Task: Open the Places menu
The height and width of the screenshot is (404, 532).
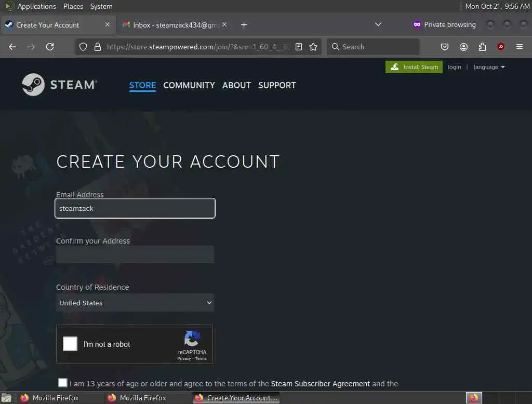Action: (x=73, y=6)
